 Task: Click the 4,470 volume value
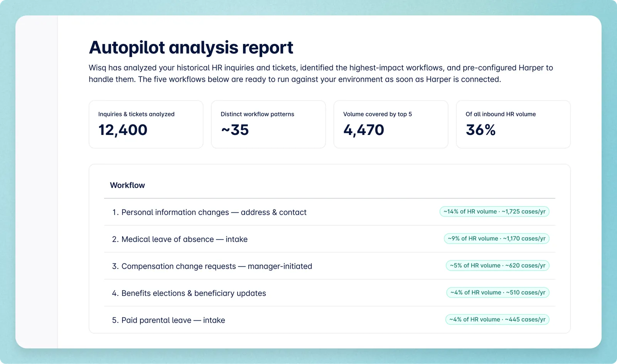[364, 130]
